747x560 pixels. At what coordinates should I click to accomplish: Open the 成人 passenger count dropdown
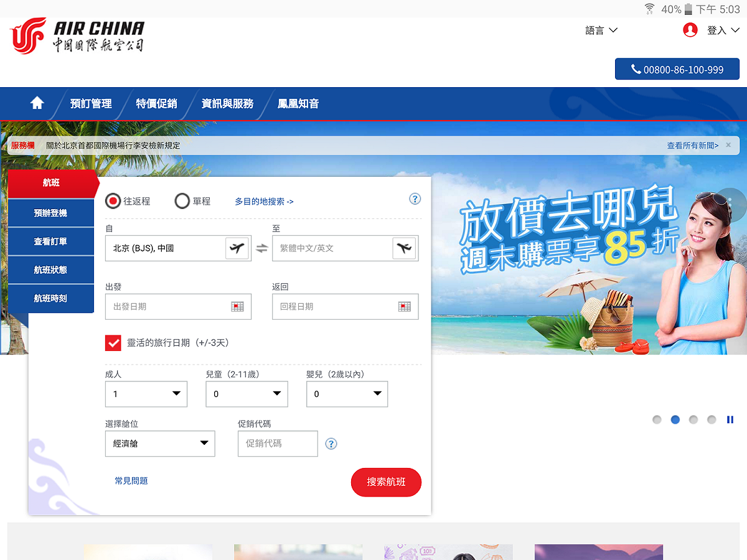click(146, 394)
